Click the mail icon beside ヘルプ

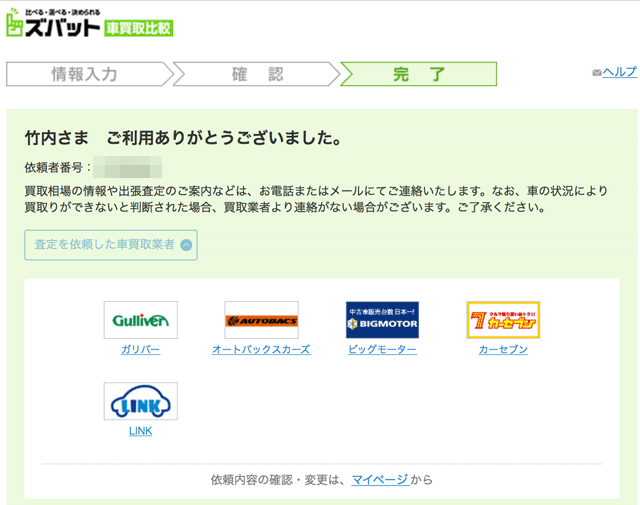pyautogui.click(x=597, y=73)
